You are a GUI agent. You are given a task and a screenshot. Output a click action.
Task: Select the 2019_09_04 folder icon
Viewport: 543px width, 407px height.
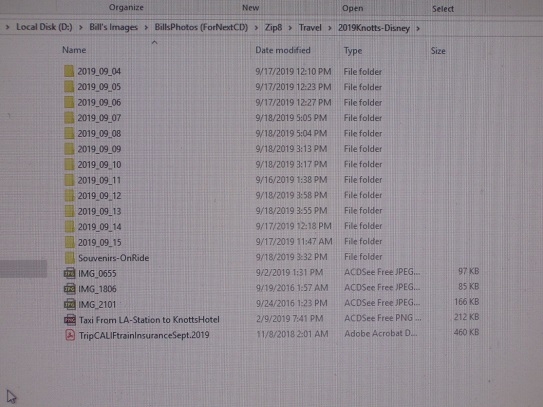[69, 71]
